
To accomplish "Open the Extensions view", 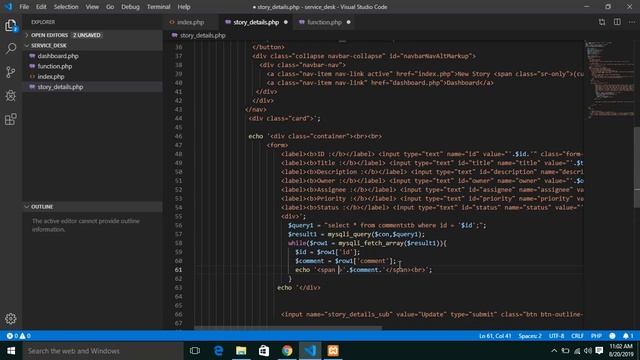I will tap(11, 119).
